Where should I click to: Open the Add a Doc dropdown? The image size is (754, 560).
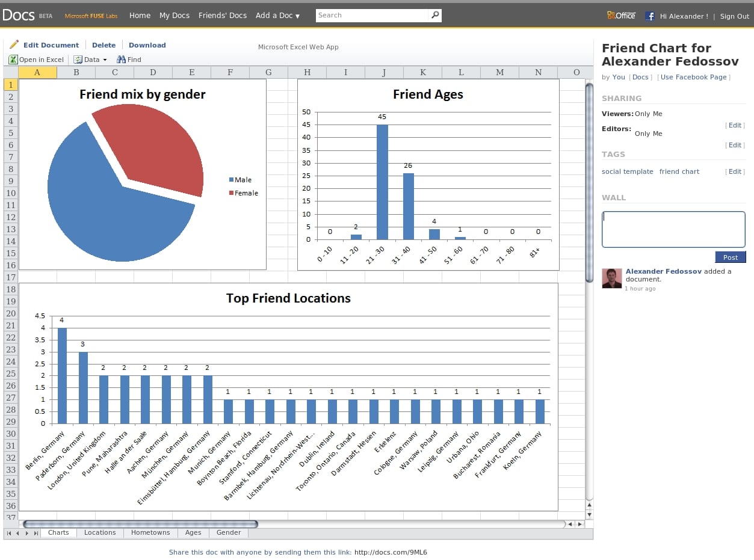277,16
